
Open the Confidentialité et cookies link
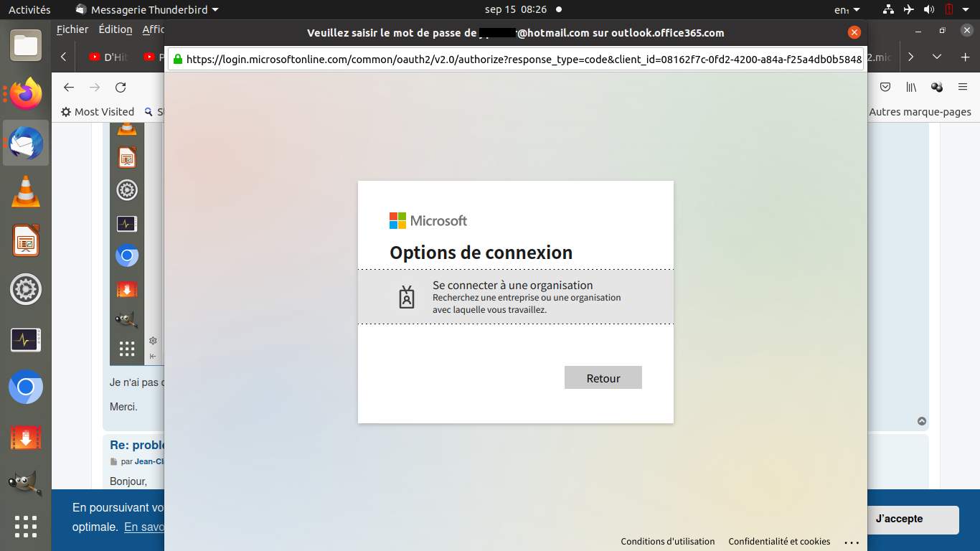[779, 542]
